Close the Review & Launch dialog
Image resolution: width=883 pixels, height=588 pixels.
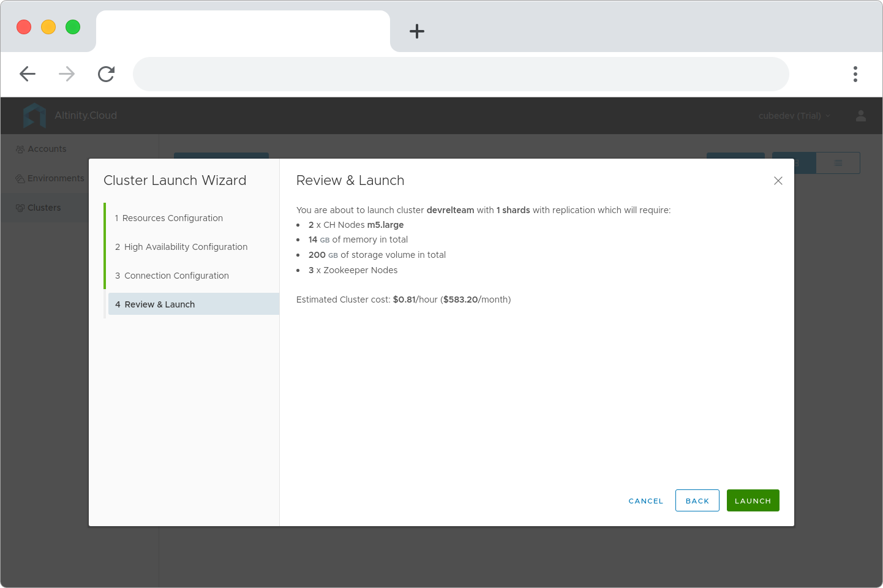tap(778, 181)
